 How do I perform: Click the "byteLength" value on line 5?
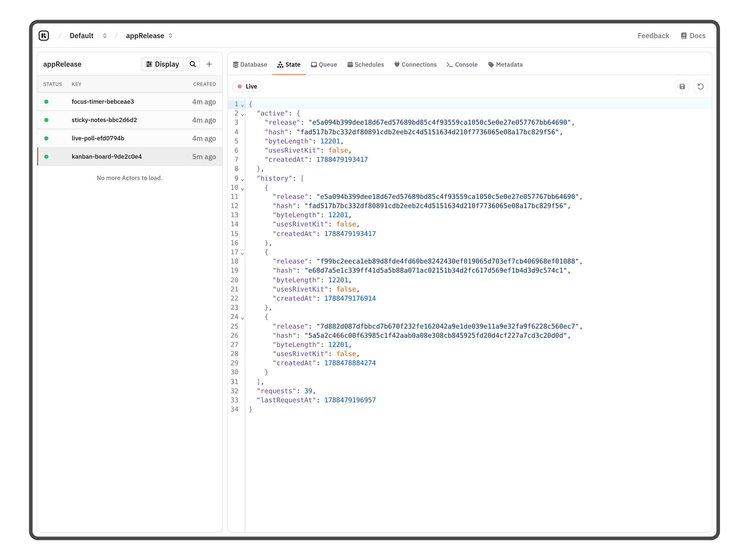[x=330, y=141]
